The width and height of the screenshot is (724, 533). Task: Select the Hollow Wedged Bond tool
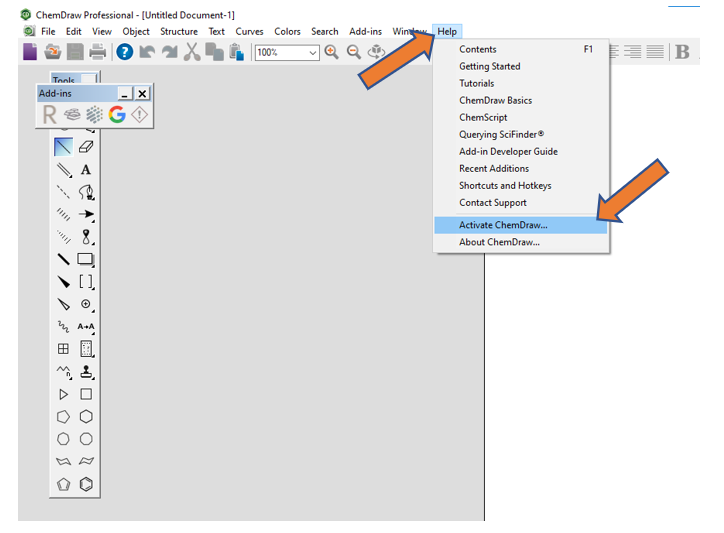coord(64,304)
